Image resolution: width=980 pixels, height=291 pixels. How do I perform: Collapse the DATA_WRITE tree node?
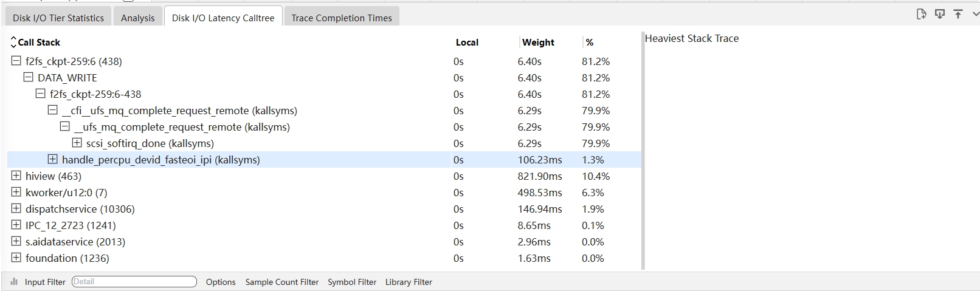29,77
